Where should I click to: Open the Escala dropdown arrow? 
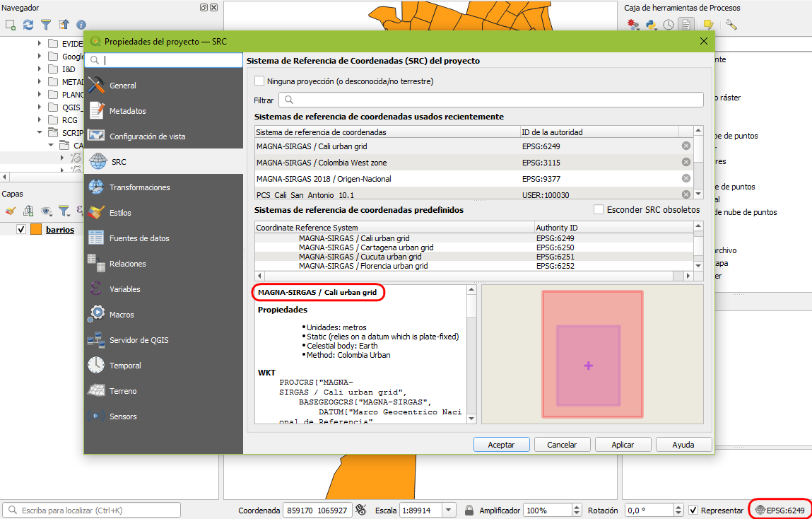coord(449,511)
